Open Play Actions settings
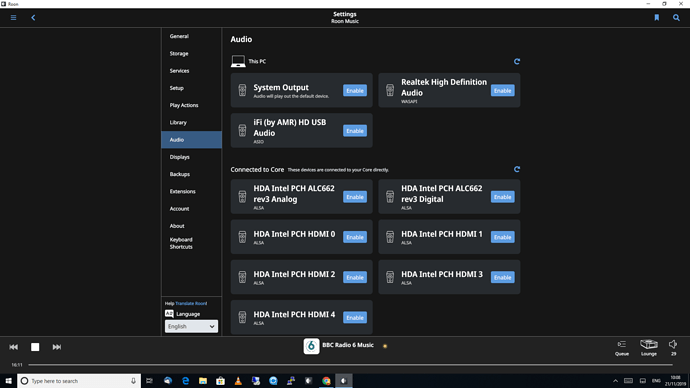This screenshot has width=690, height=388. pyautogui.click(x=191, y=105)
